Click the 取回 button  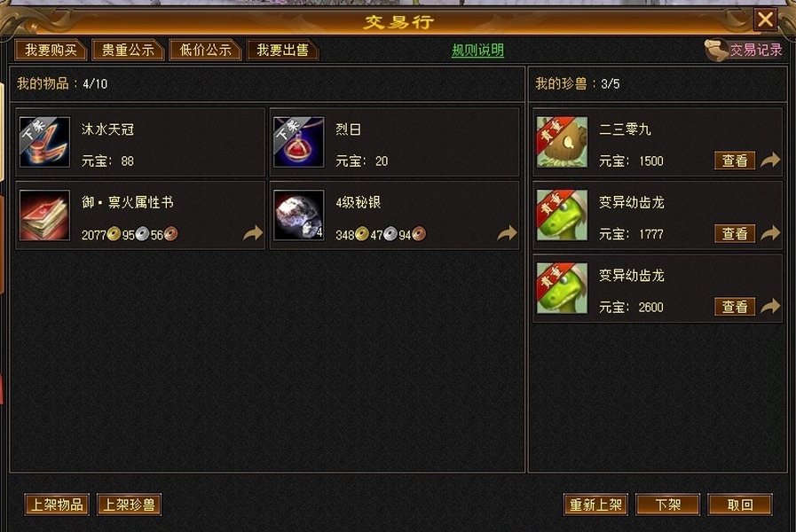pos(740,505)
